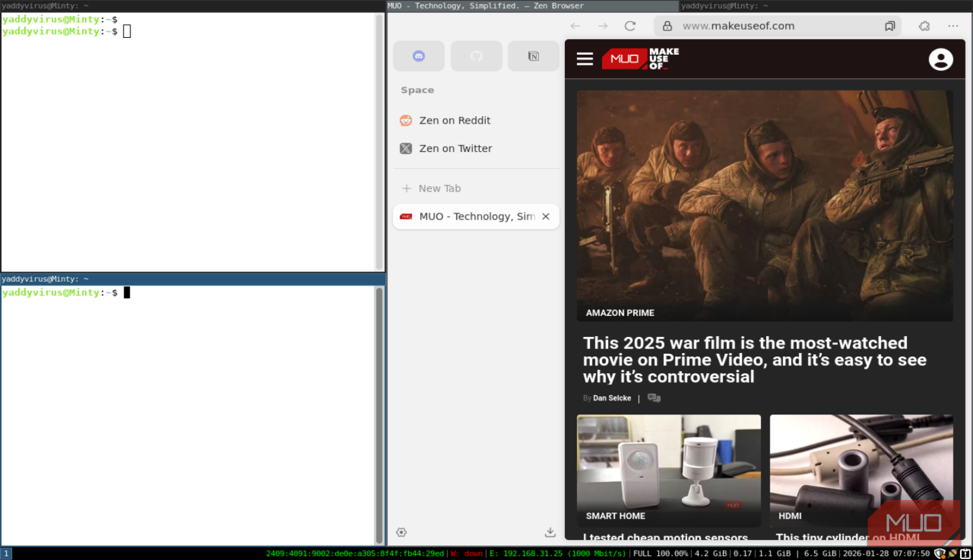973x560 pixels.
Task: Click the MUO Make Use Of logo
Action: [641, 59]
